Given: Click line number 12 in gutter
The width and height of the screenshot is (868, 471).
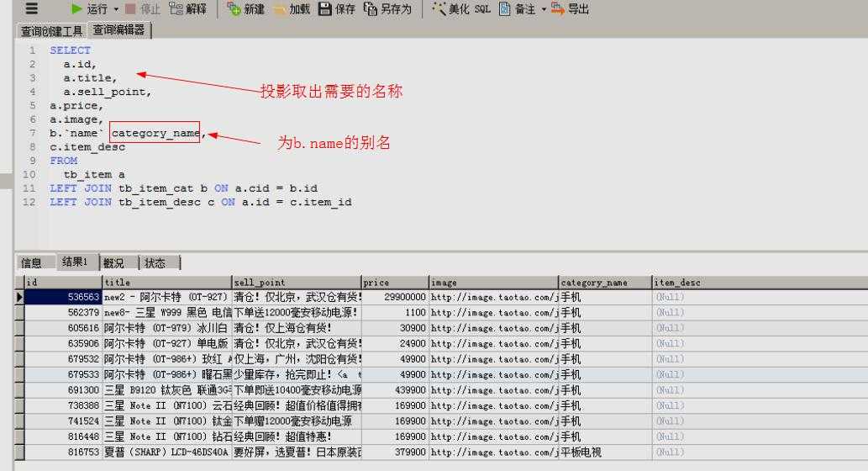Looking at the screenshot, I should click(29, 202).
